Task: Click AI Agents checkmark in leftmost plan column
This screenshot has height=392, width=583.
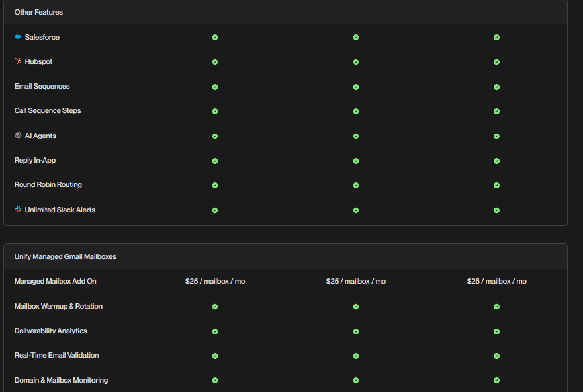Action: (215, 136)
